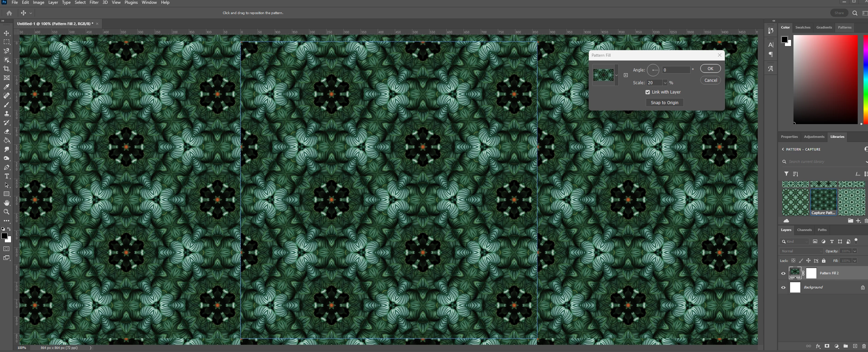The width and height of the screenshot is (868, 352).
Task: Open the Edit Toolbar ellipsis
Action: point(7,221)
